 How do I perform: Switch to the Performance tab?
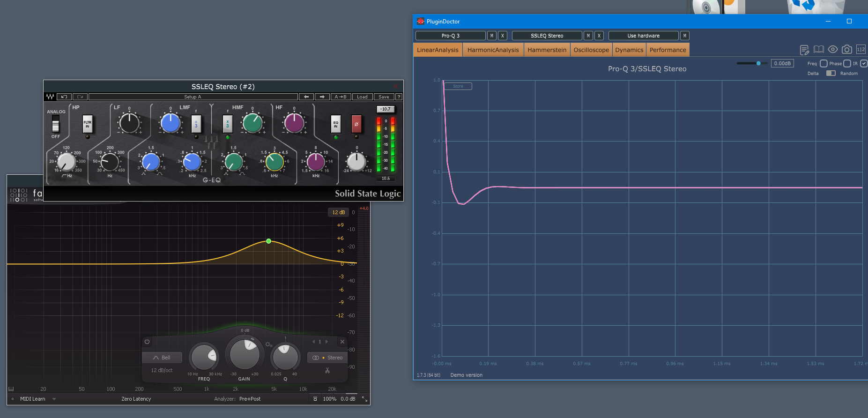click(x=668, y=50)
